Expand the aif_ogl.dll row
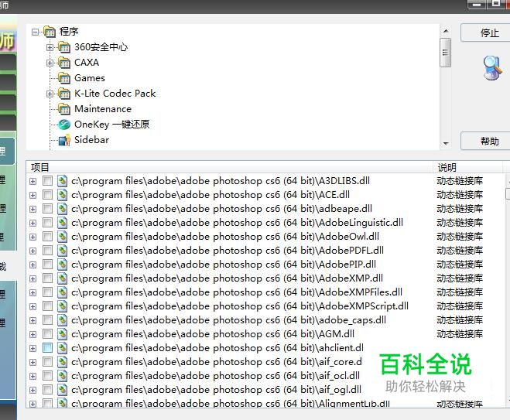Viewport: 510px width, 420px height. click(33, 390)
